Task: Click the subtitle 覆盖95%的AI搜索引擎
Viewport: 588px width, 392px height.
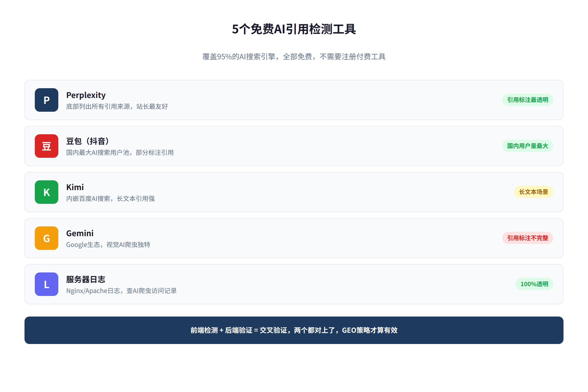Action: tap(294, 57)
